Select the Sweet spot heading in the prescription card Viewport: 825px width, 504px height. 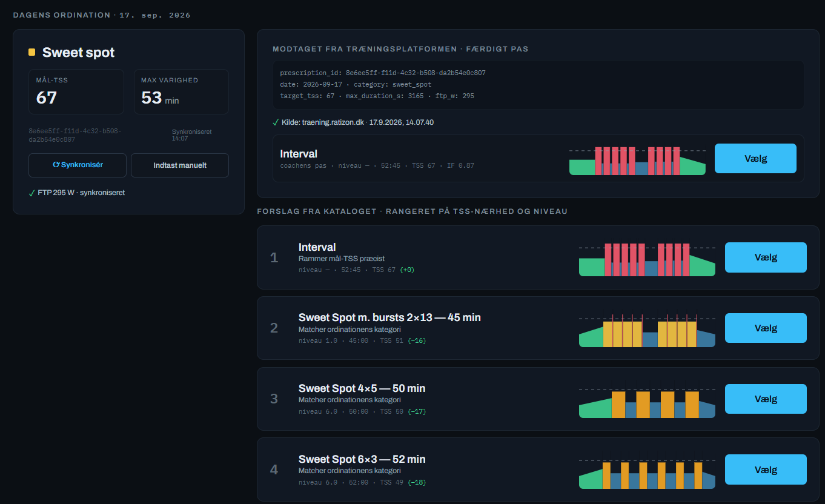click(78, 52)
